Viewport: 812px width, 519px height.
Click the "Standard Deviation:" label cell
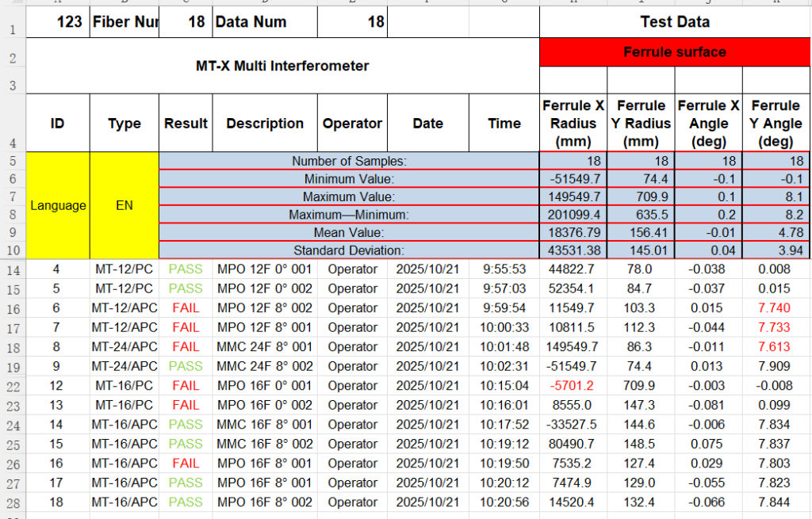click(x=349, y=250)
